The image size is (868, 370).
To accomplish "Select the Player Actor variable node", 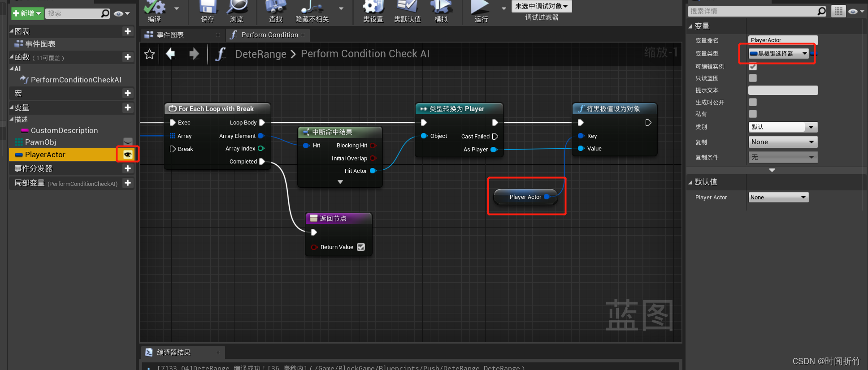I will click(525, 197).
